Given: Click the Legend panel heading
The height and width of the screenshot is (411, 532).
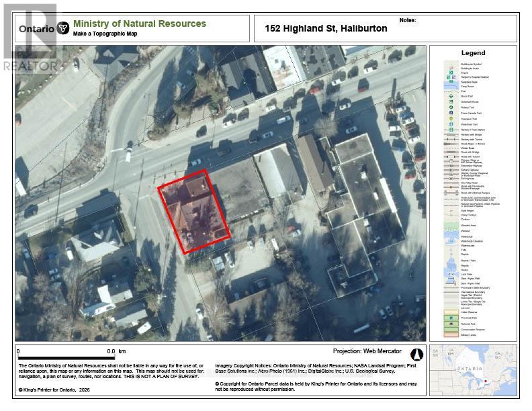Looking at the screenshot, I should point(473,53).
